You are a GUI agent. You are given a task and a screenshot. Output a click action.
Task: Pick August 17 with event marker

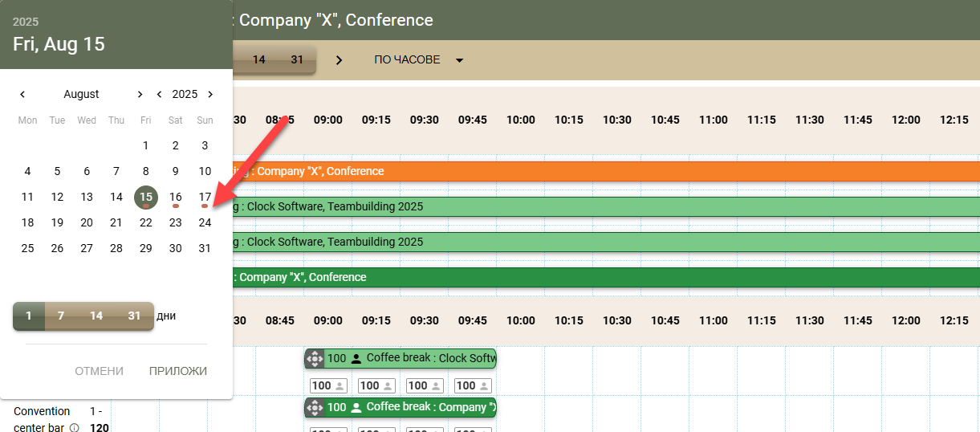[x=205, y=197]
